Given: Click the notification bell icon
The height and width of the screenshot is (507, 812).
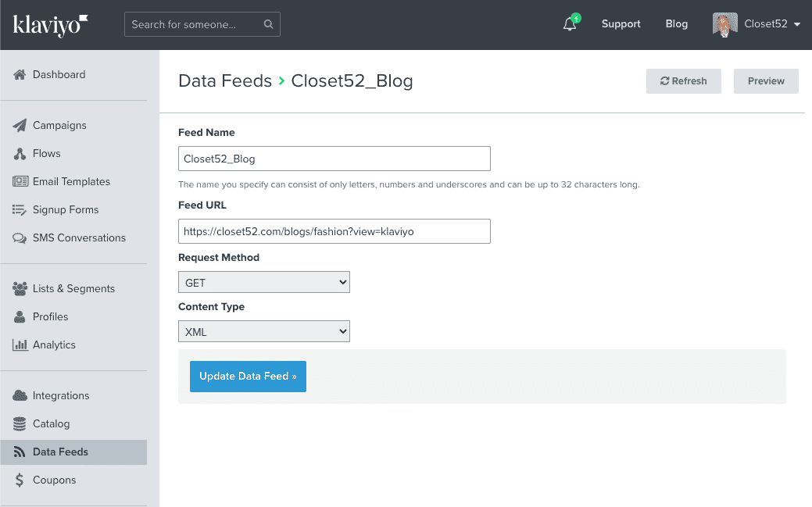Looking at the screenshot, I should 570,24.
